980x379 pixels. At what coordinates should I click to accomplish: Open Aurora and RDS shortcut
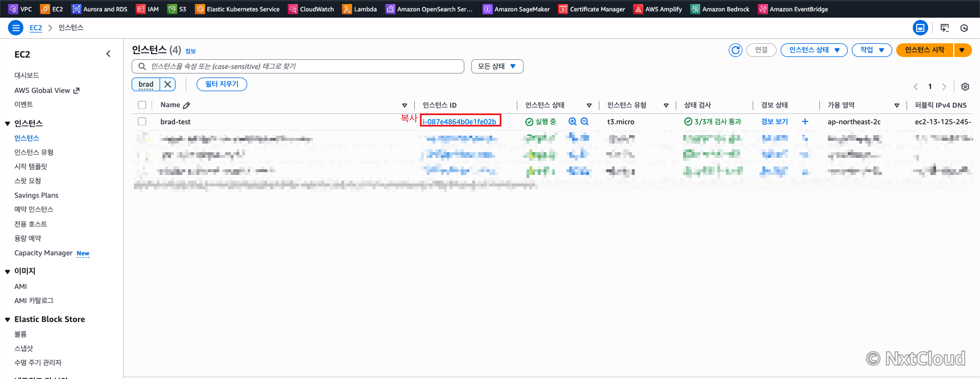pyautogui.click(x=99, y=9)
